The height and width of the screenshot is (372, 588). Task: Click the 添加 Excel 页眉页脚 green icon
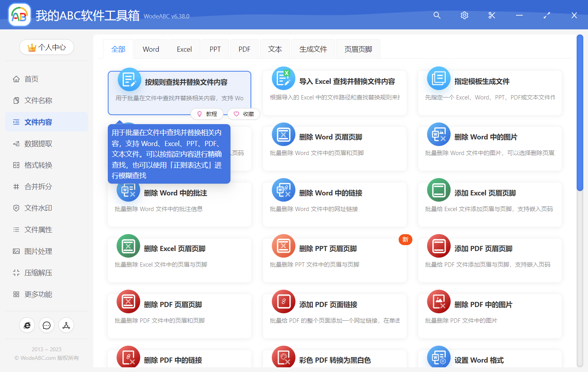tap(439, 190)
